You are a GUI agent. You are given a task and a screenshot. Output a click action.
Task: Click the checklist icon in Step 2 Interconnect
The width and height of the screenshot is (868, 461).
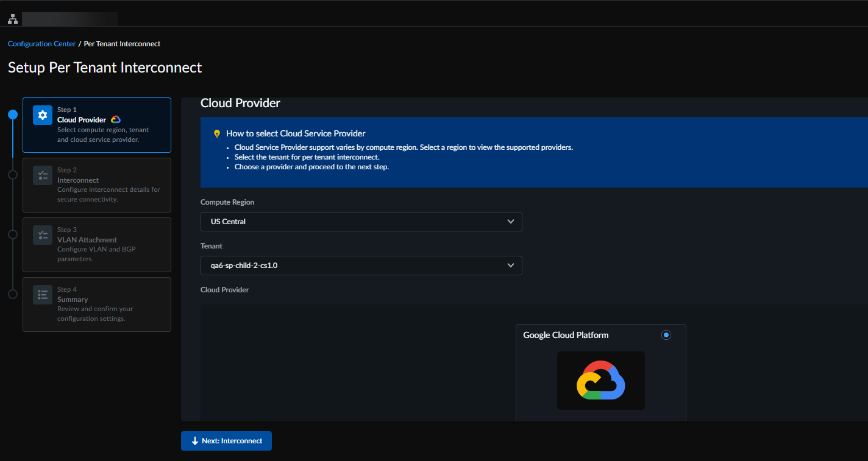point(42,175)
